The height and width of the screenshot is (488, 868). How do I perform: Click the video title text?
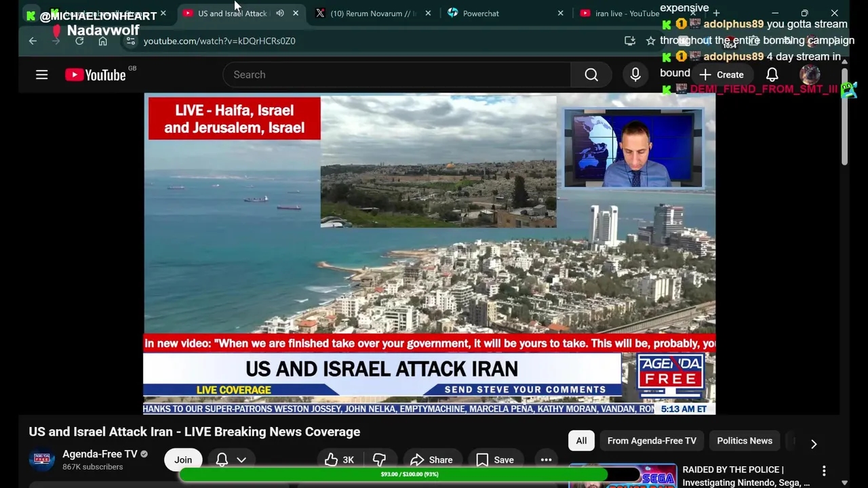(x=194, y=432)
